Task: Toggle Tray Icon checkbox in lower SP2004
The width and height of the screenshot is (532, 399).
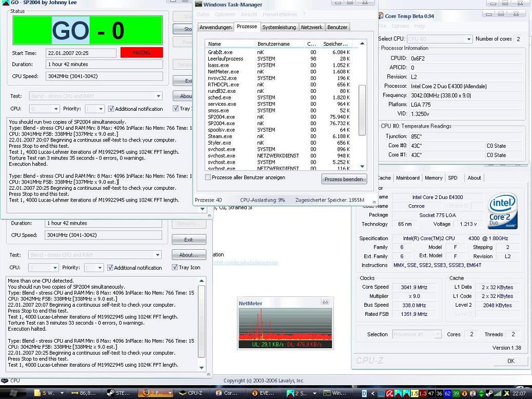Action: pyautogui.click(x=175, y=267)
